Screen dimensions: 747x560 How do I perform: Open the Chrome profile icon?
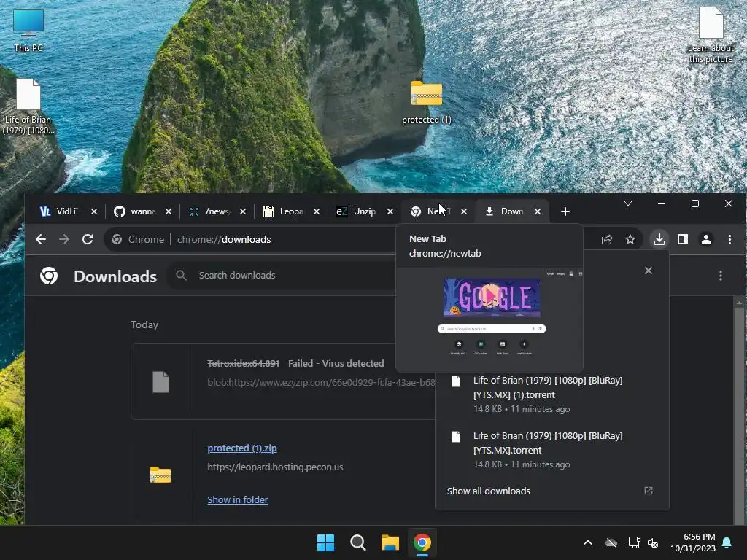(x=706, y=239)
